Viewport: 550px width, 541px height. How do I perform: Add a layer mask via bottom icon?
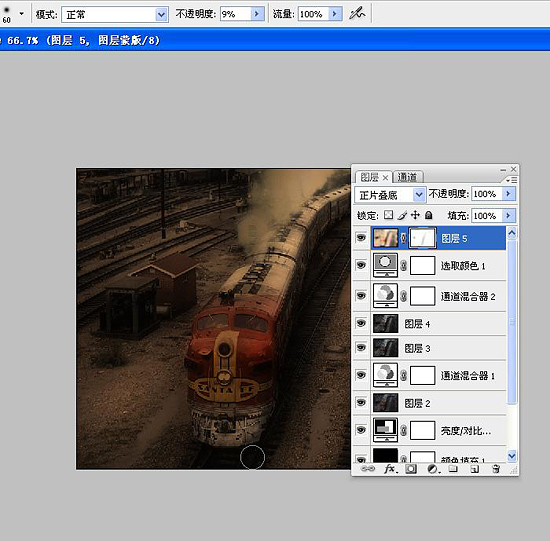411,469
